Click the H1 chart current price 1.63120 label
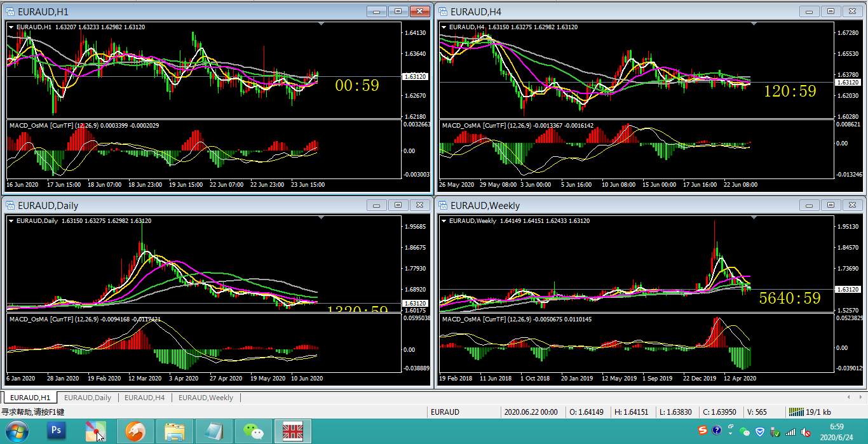 pos(416,77)
